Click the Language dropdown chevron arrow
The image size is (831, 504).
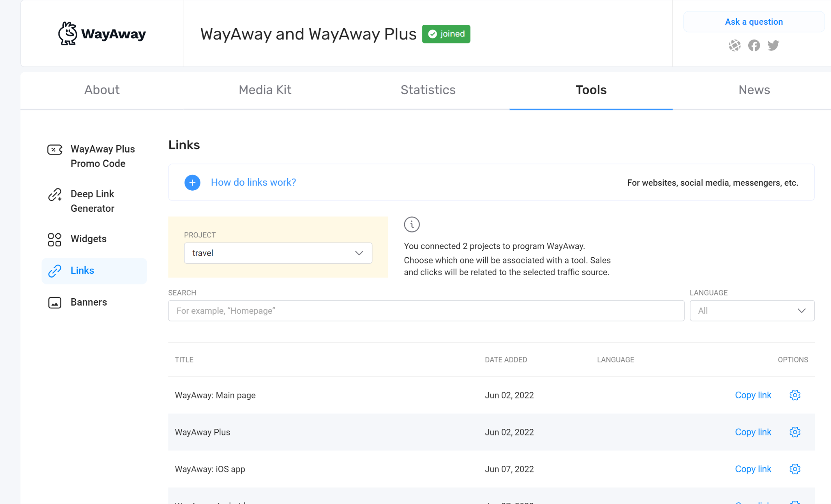point(801,311)
